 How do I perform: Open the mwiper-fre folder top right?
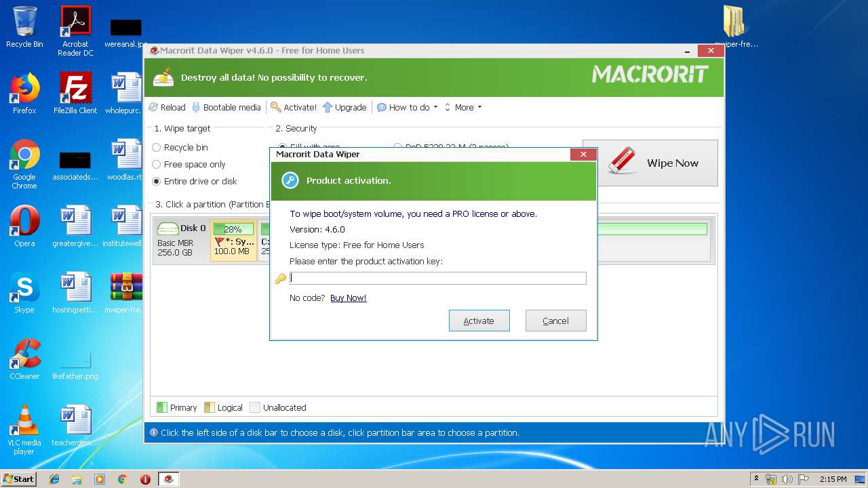[x=735, y=28]
